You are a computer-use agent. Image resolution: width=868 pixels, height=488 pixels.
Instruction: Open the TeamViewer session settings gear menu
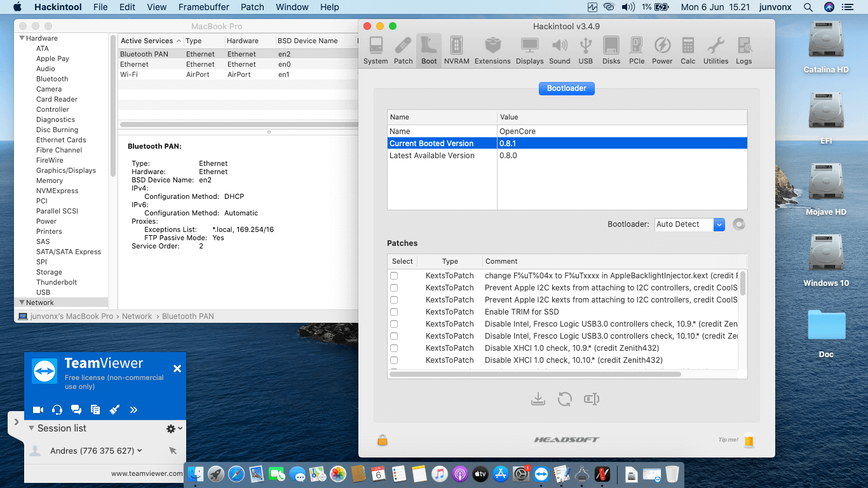click(x=173, y=429)
